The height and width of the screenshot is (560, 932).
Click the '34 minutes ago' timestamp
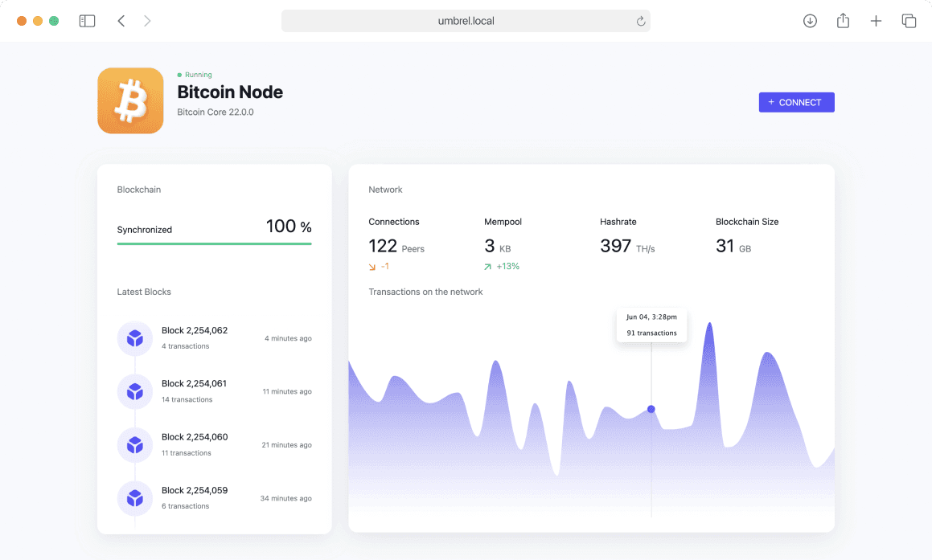point(286,499)
